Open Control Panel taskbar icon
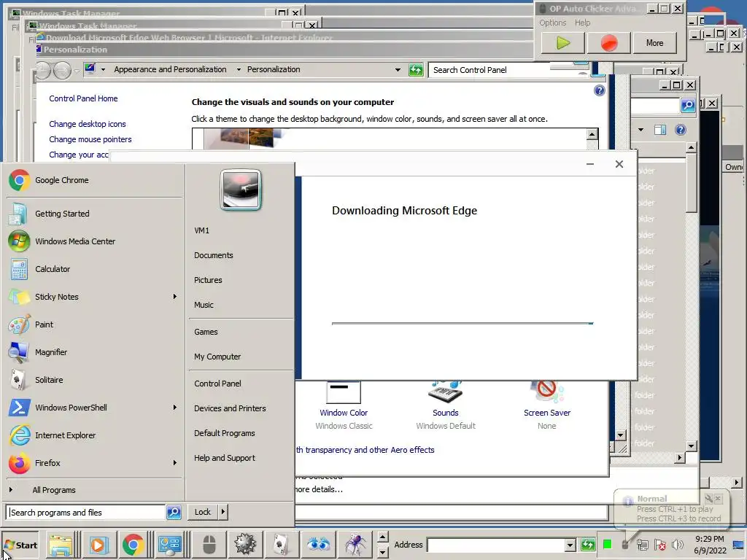 (170, 545)
